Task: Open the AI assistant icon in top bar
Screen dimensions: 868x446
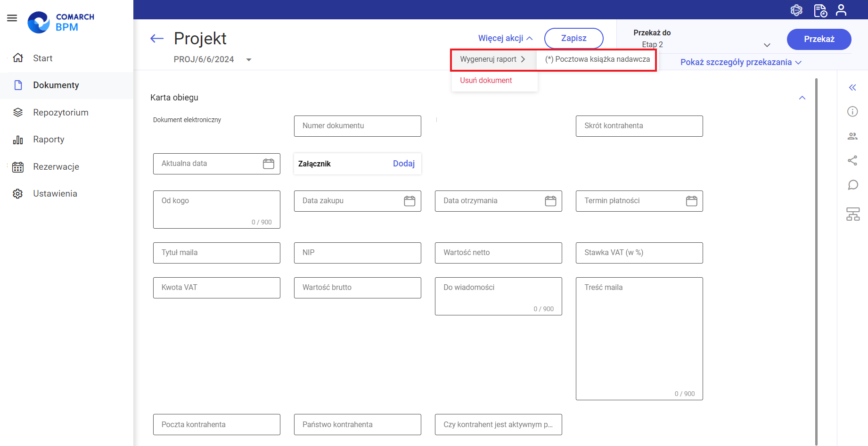Action: pyautogui.click(x=796, y=10)
